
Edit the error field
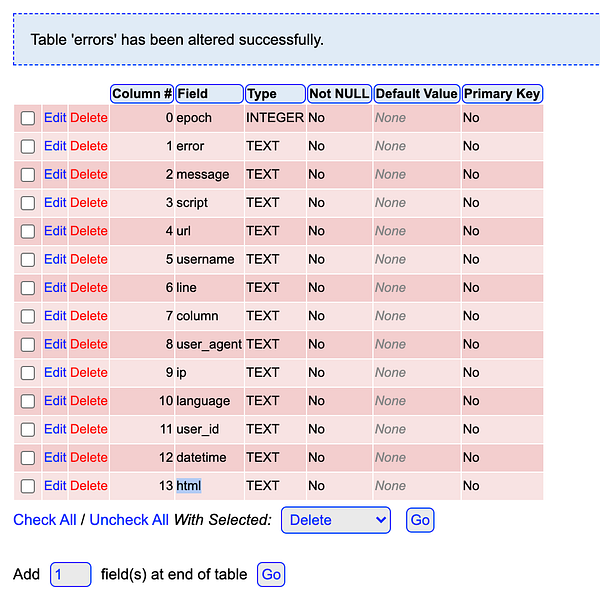click(55, 146)
